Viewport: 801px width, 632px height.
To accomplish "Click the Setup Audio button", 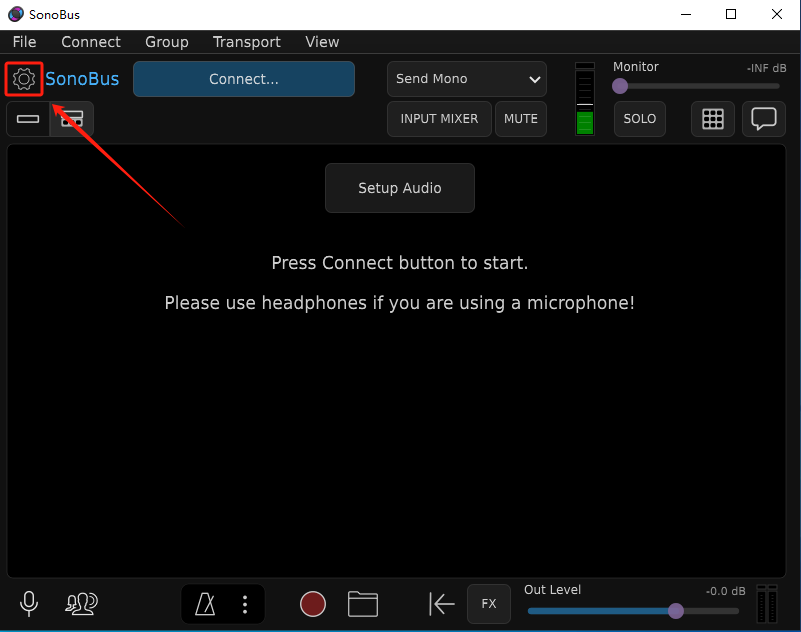I will click(399, 188).
